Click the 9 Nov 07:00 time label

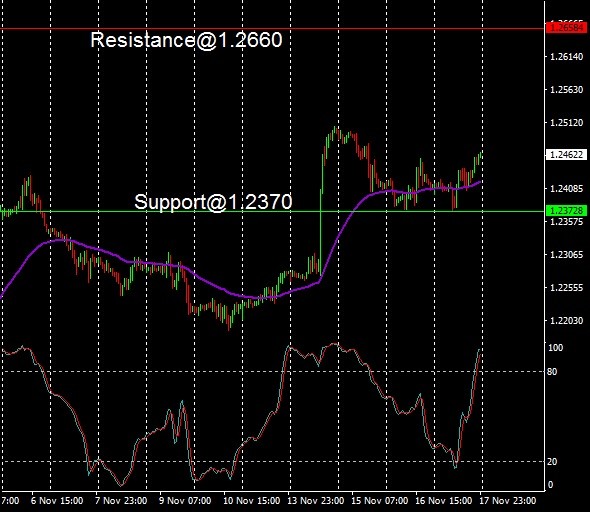[185, 501]
